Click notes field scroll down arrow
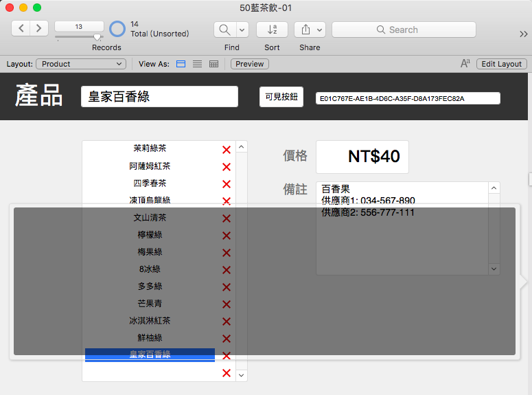 [x=494, y=269]
